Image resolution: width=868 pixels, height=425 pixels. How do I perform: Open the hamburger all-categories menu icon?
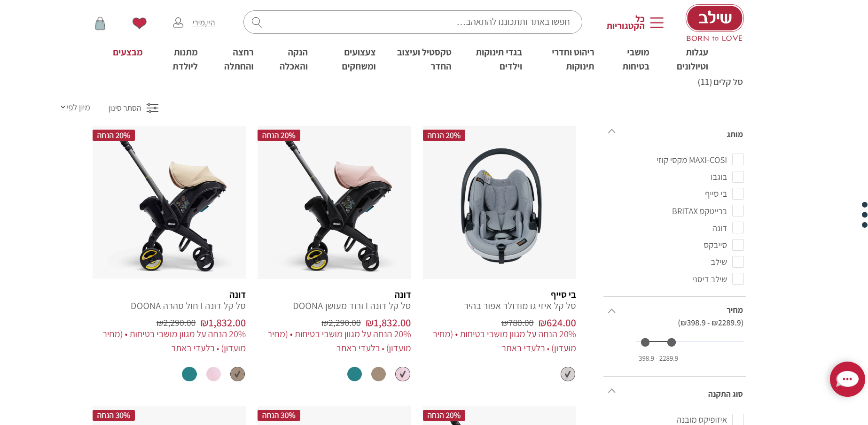(657, 23)
